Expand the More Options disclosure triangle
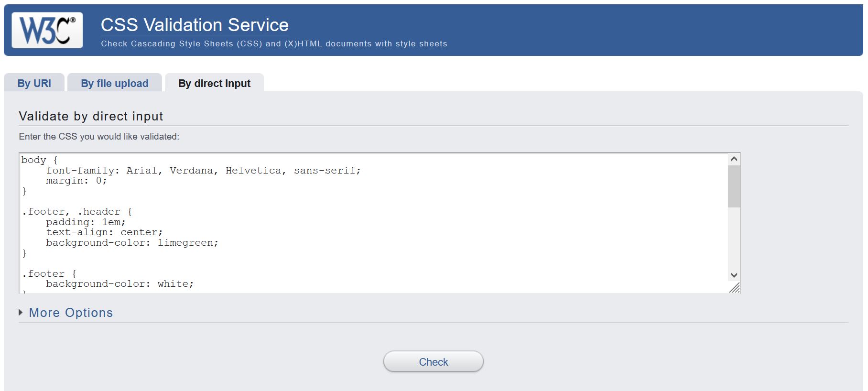This screenshot has height=391, width=868. [x=21, y=313]
